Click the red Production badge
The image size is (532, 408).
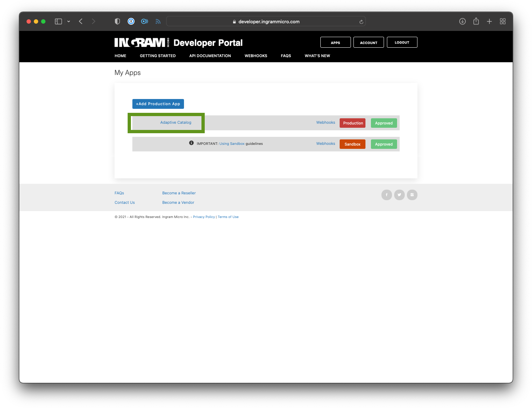353,123
